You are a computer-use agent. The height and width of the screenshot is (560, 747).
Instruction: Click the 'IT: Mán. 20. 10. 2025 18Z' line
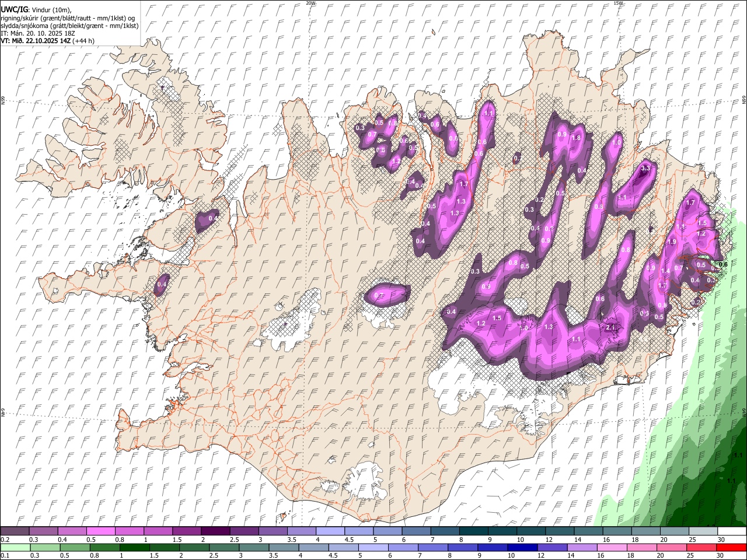38,33
